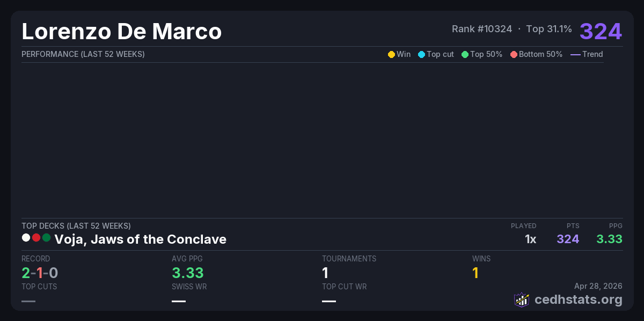
Task: Click the deck's 1x played count
Action: tap(530, 239)
